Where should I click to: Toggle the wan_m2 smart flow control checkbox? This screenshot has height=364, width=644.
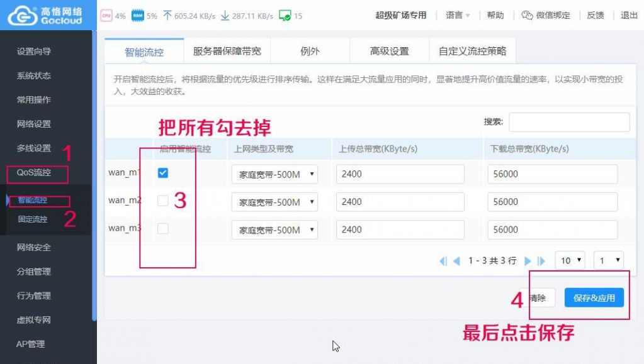click(163, 201)
